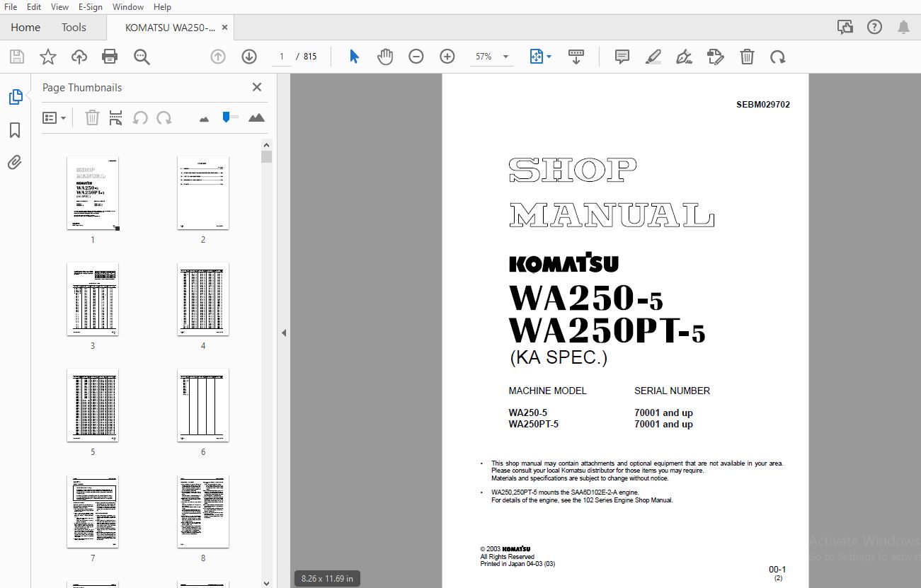Delete selected pages in thumbnails panel
Viewport: 921px width, 588px height.
(x=92, y=117)
